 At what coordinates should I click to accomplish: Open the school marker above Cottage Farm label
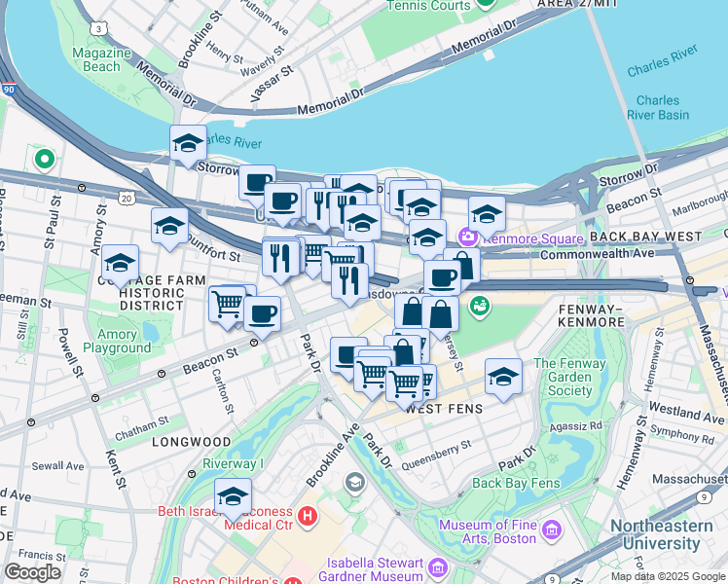(x=121, y=265)
